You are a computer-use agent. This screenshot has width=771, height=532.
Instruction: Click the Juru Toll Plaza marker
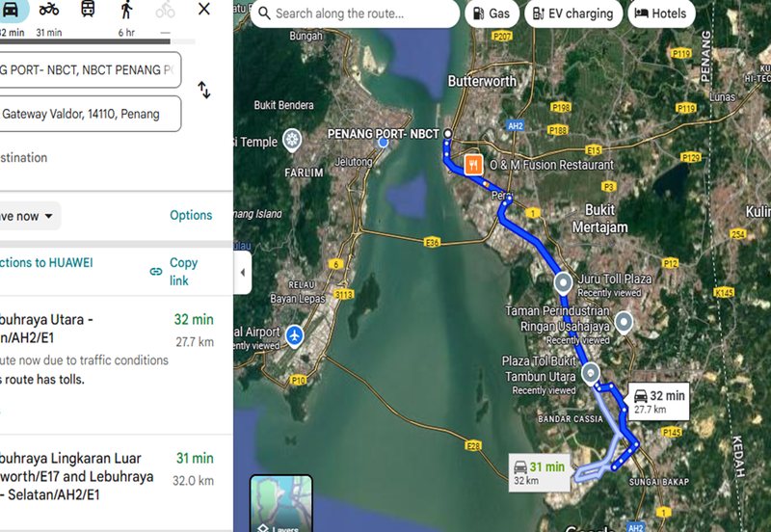click(x=563, y=283)
